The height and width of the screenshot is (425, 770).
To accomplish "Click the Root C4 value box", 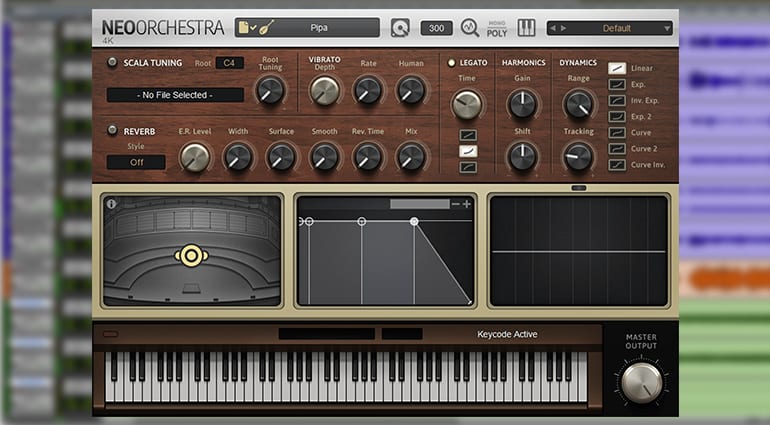I will (x=229, y=63).
